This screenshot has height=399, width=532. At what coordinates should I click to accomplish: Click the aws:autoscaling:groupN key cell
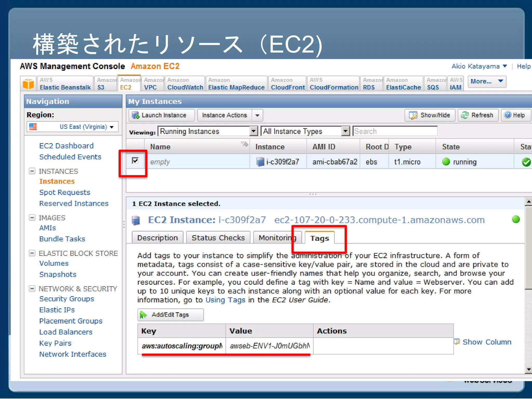click(182, 346)
